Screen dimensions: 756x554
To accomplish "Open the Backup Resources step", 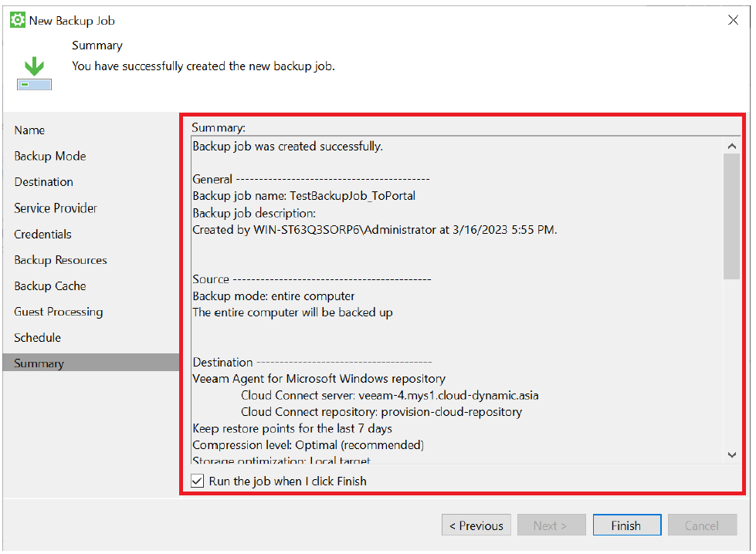I will click(61, 260).
